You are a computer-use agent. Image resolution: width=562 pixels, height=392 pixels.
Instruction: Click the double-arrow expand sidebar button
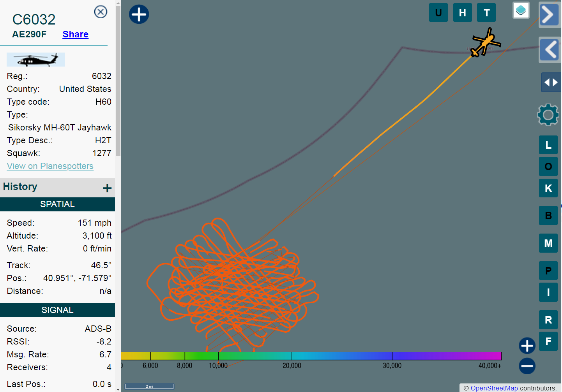[x=551, y=82]
